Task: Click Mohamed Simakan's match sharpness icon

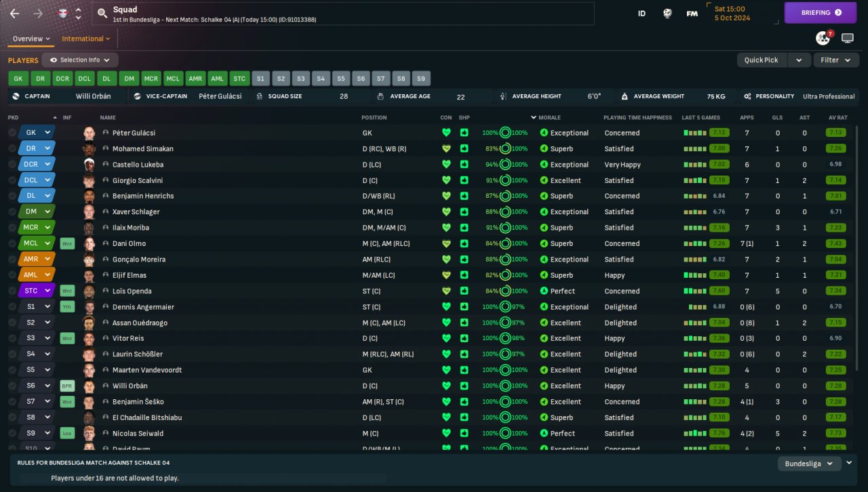Action: point(464,148)
